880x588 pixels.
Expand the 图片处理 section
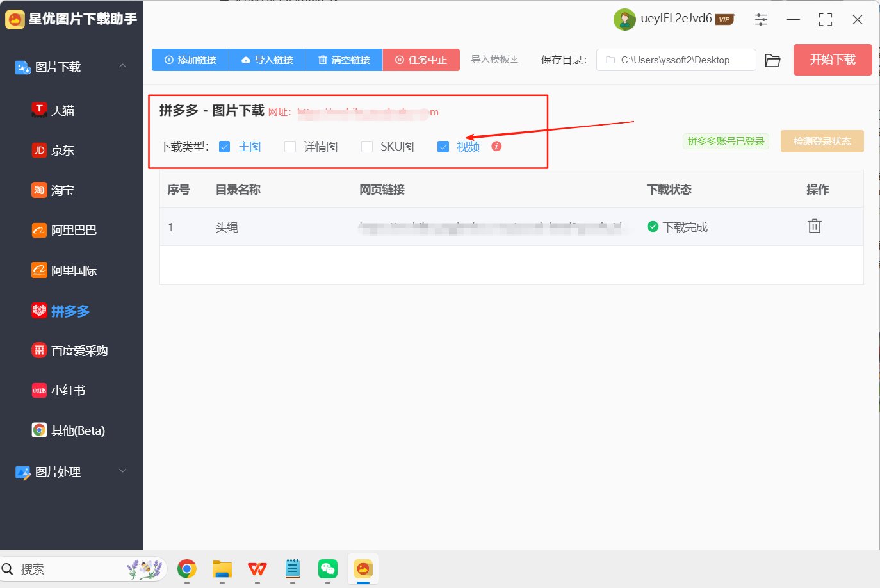[72, 472]
